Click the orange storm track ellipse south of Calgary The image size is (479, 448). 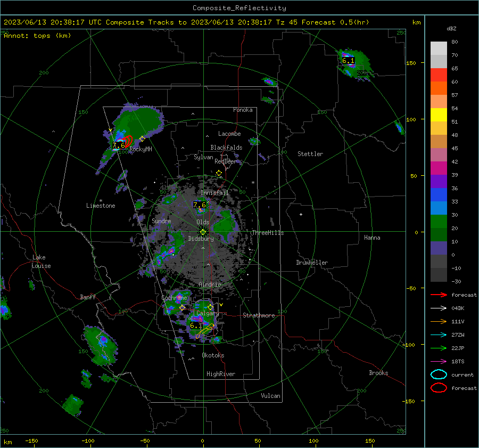click(x=204, y=331)
